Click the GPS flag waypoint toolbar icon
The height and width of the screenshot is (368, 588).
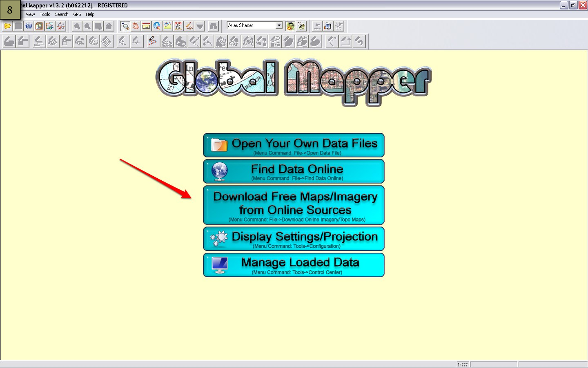pyautogui.click(x=317, y=26)
